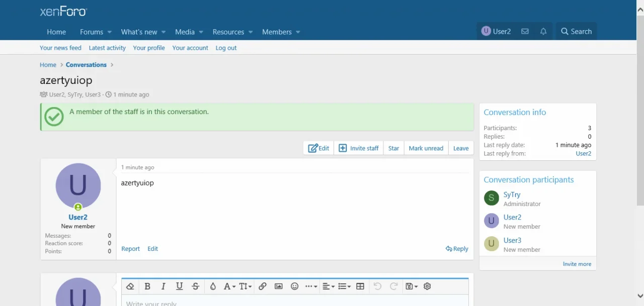This screenshot has width=644, height=306.
Task: Open the text color droplet tool
Action: (213, 286)
